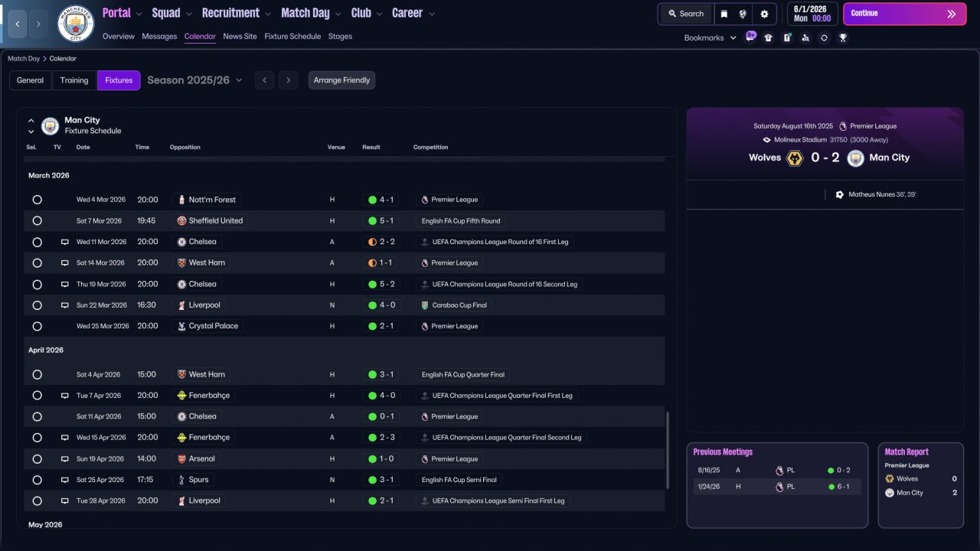The image size is (980, 551).
Task: Click TV icon on Fenerbahçe 4-0 row
Action: [65, 396]
